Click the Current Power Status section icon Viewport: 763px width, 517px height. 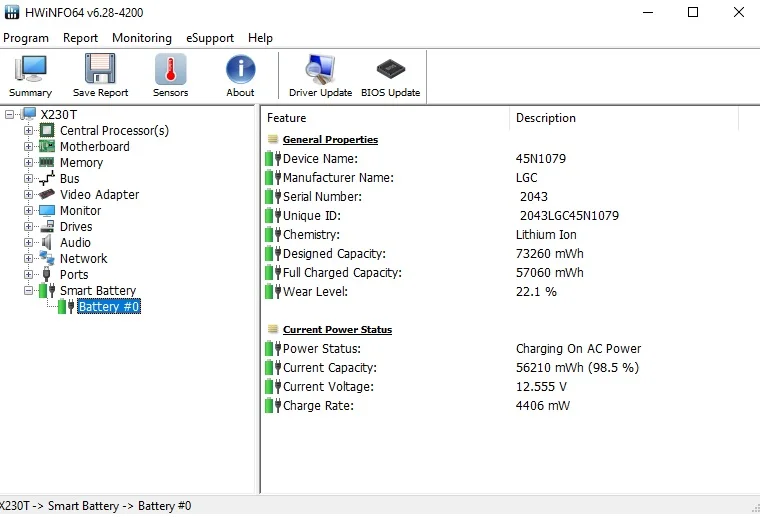point(273,330)
